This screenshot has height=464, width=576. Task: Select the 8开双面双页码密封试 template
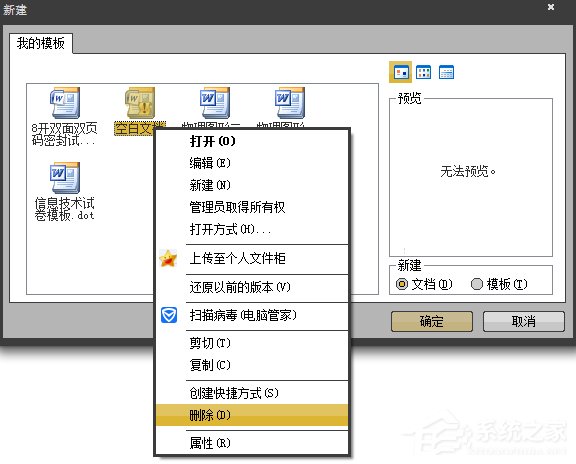click(x=64, y=117)
